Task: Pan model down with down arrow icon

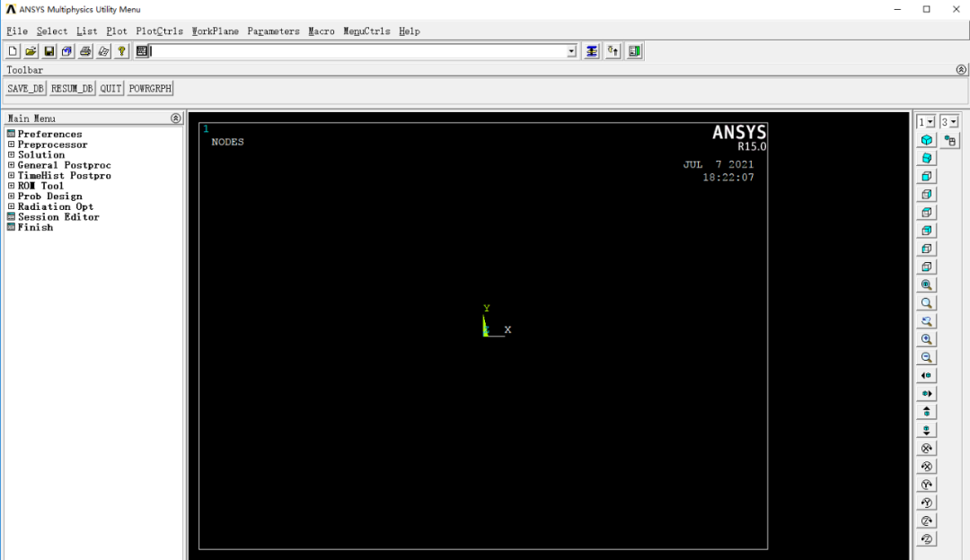Action: (927, 430)
